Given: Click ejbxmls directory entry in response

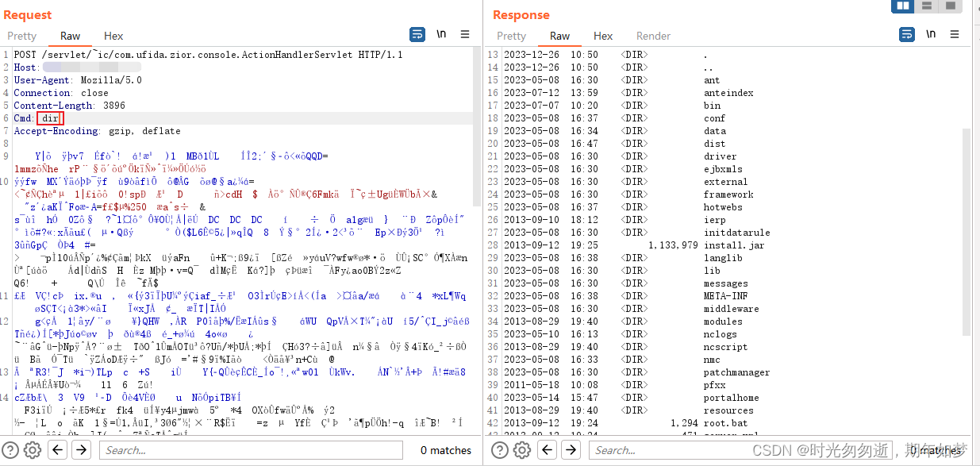Looking at the screenshot, I should [723, 169].
